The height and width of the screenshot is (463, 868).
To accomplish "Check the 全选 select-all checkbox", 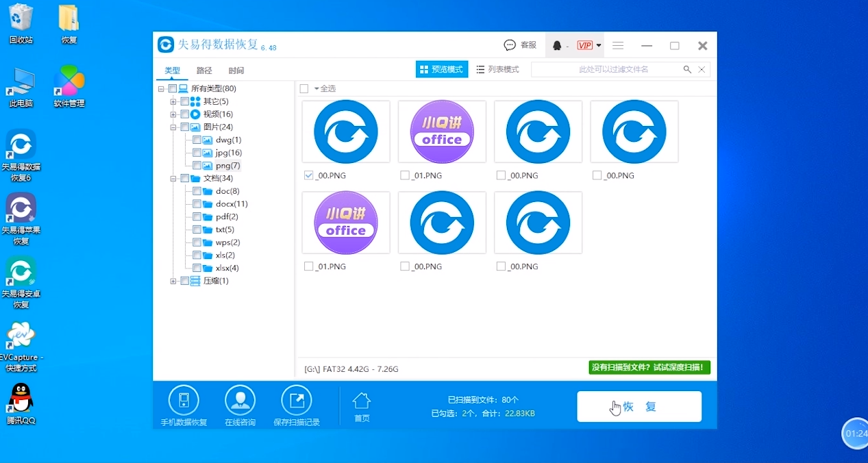I will pyautogui.click(x=303, y=88).
